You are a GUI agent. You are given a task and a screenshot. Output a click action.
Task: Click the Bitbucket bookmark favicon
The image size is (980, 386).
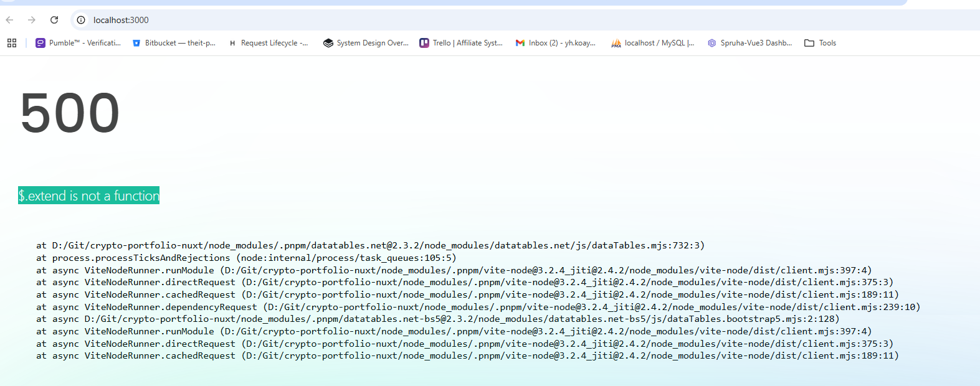click(136, 43)
